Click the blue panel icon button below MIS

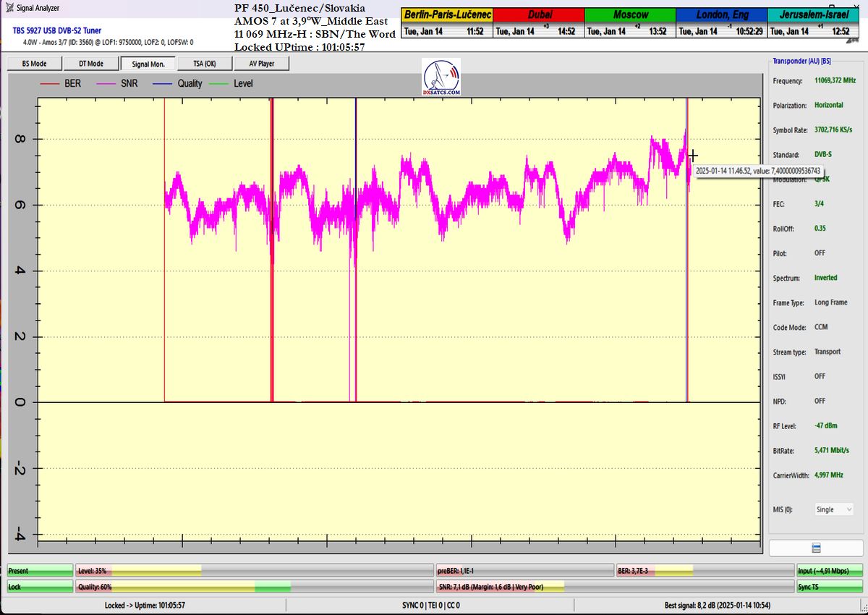(816, 548)
